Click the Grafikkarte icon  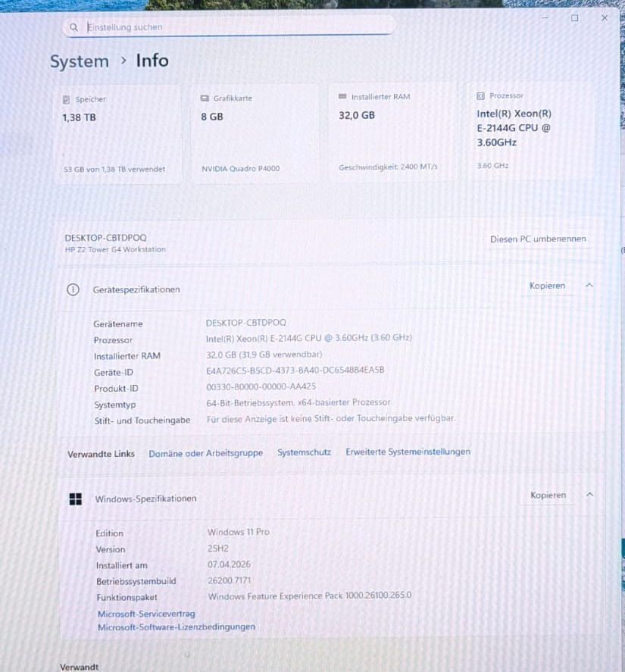pyautogui.click(x=205, y=98)
